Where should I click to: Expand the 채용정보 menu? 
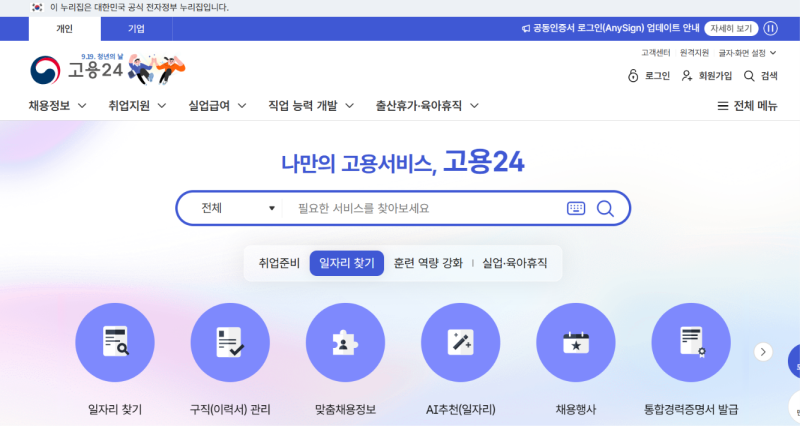58,106
